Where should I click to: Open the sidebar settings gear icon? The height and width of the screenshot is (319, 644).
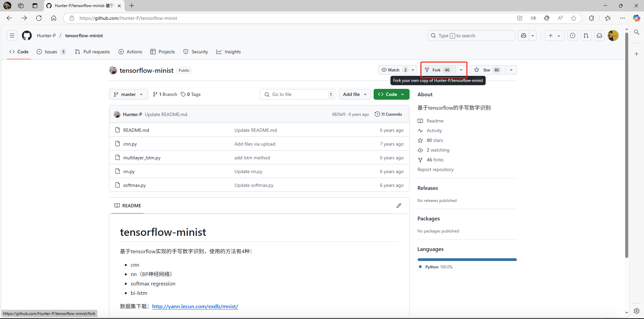(636, 311)
